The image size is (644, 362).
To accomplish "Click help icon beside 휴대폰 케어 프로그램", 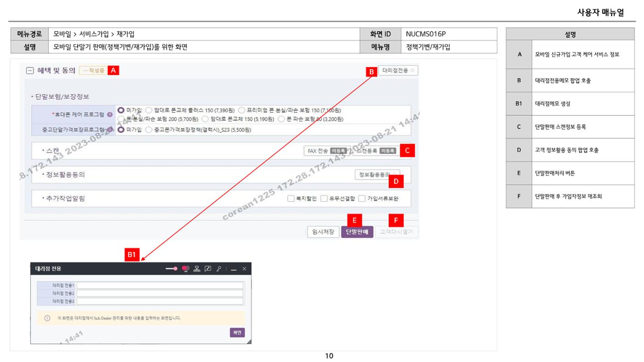I will click(109, 114).
